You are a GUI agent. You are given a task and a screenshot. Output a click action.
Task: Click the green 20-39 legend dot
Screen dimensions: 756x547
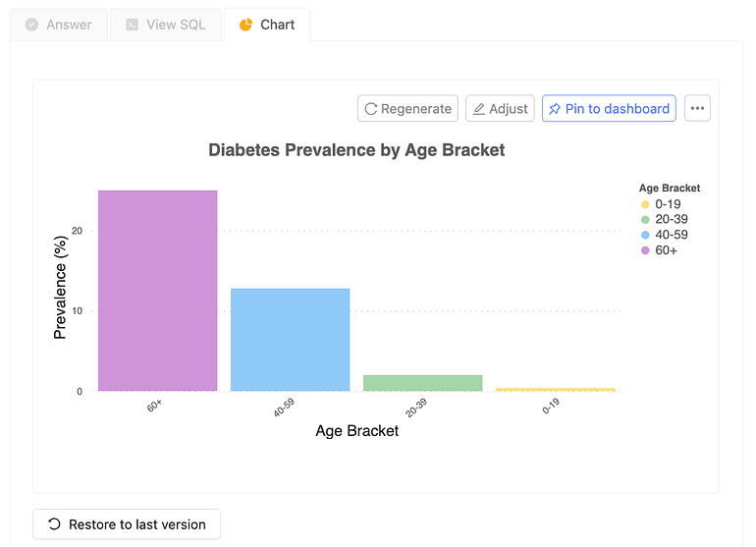[x=645, y=220]
